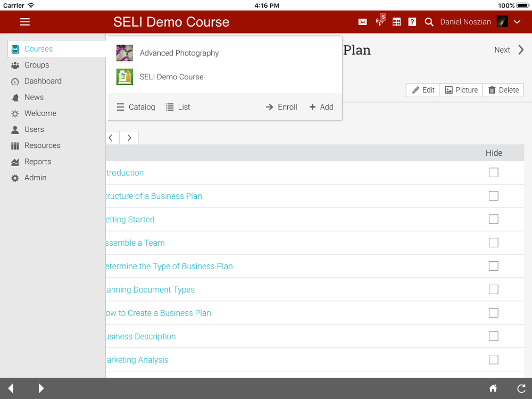This screenshot has height=399, width=532.
Task: Click the Delete button
Action: [x=503, y=90]
